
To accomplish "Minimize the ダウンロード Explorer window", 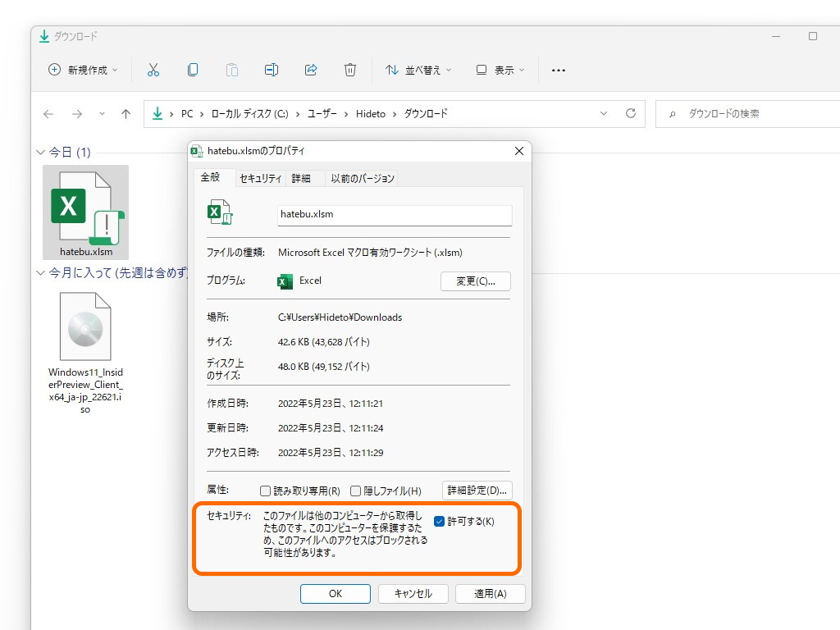I will (x=776, y=36).
